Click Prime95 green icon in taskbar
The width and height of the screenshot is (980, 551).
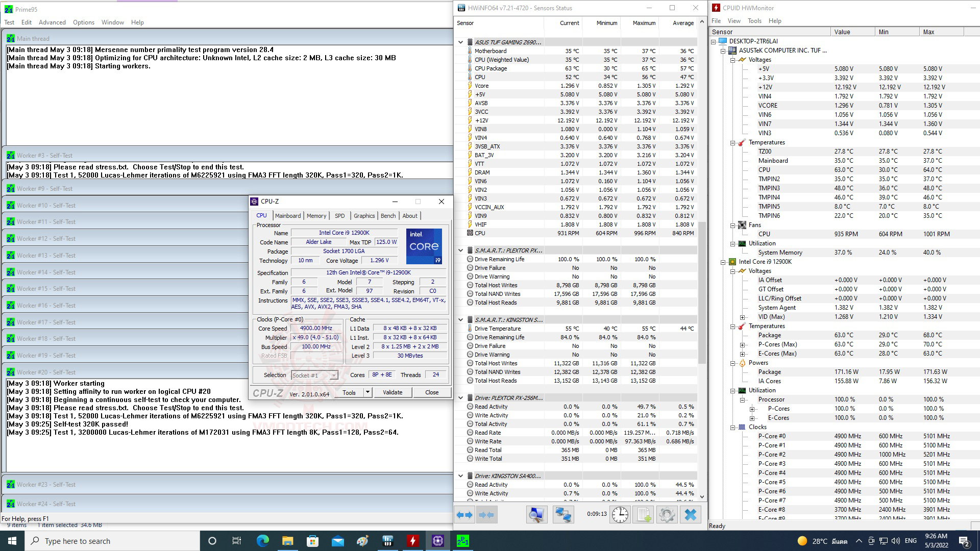click(x=462, y=541)
